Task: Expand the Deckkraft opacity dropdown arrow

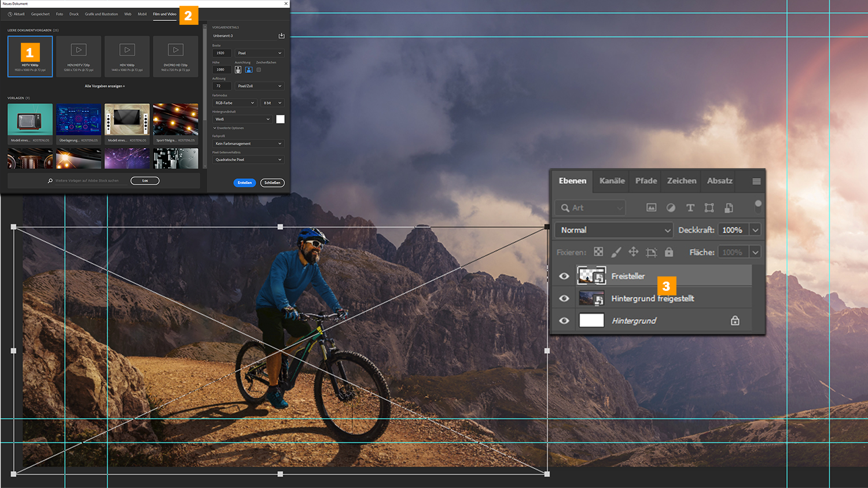Action: (755, 230)
